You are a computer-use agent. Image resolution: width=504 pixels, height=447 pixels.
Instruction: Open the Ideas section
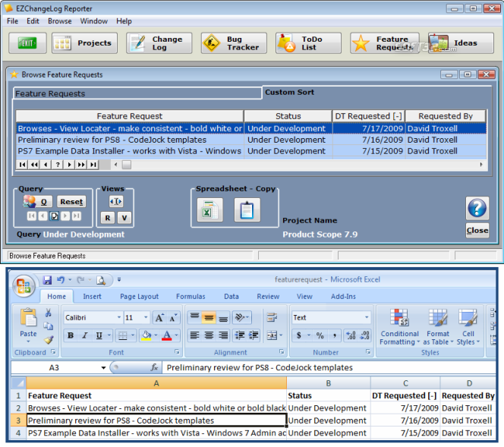tap(461, 42)
